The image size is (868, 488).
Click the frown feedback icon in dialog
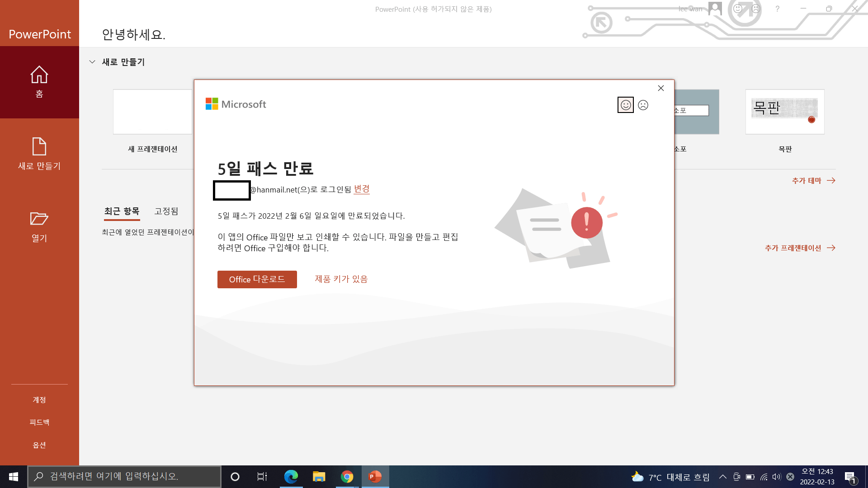(643, 105)
